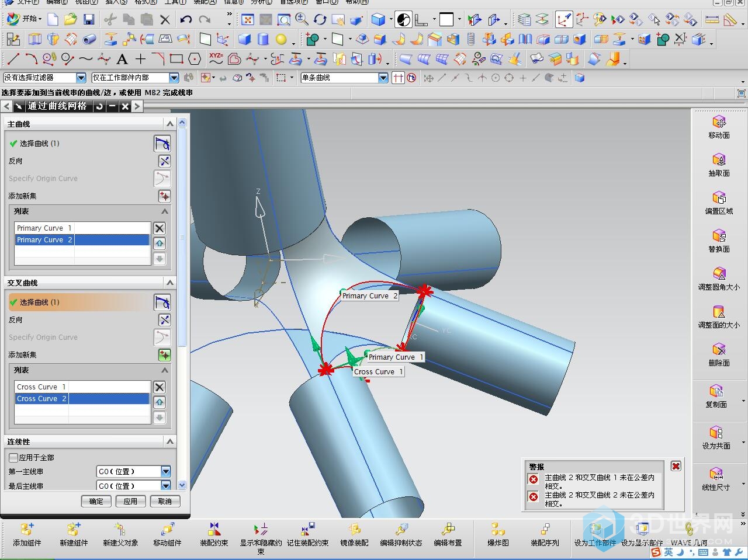Collapse the 主曲线 section
The image size is (748, 560).
tap(170, 124)
